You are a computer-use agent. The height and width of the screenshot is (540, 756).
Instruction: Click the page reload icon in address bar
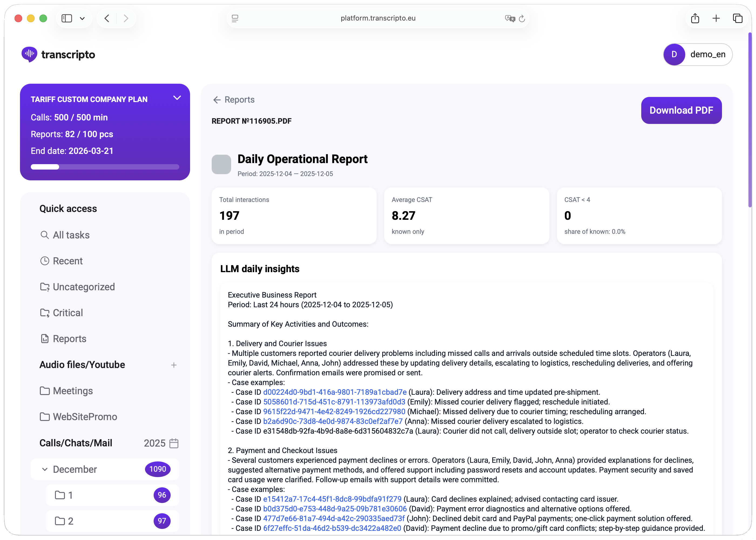pyautogui.click(x=522, y=19)
